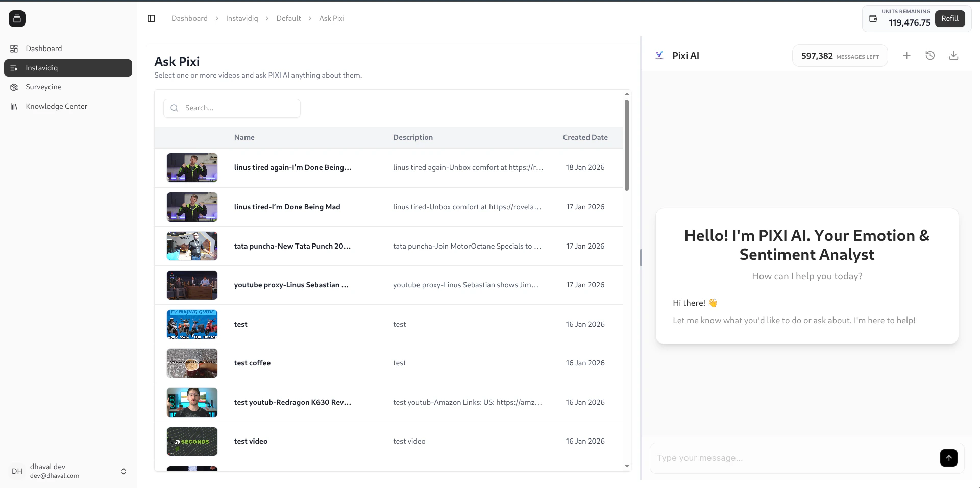Go to Instavidiq via the breadcrumb

point(242,18)
